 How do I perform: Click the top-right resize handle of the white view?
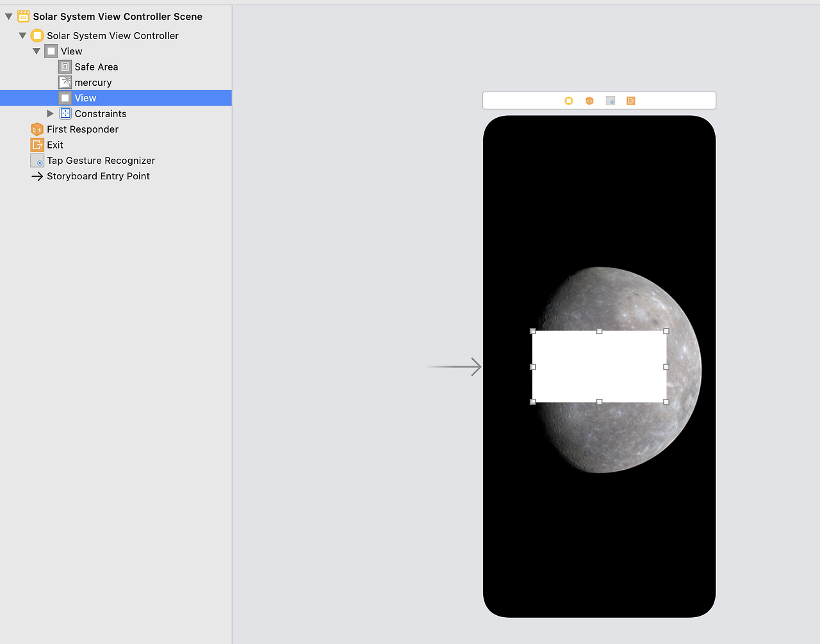(x=666, y=331)
